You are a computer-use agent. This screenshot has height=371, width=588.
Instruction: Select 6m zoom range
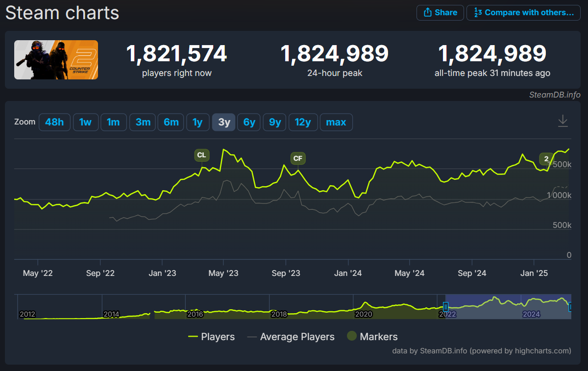(x=171, y=123)
